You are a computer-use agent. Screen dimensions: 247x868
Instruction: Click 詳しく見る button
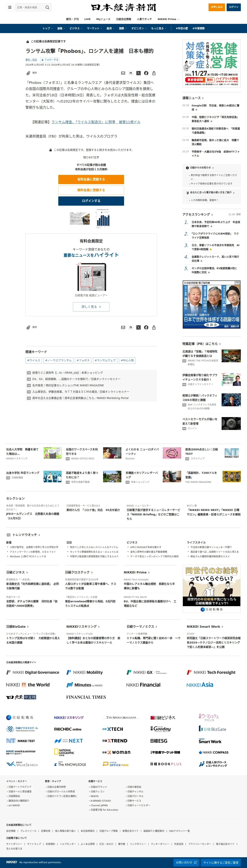pos(91,307)
